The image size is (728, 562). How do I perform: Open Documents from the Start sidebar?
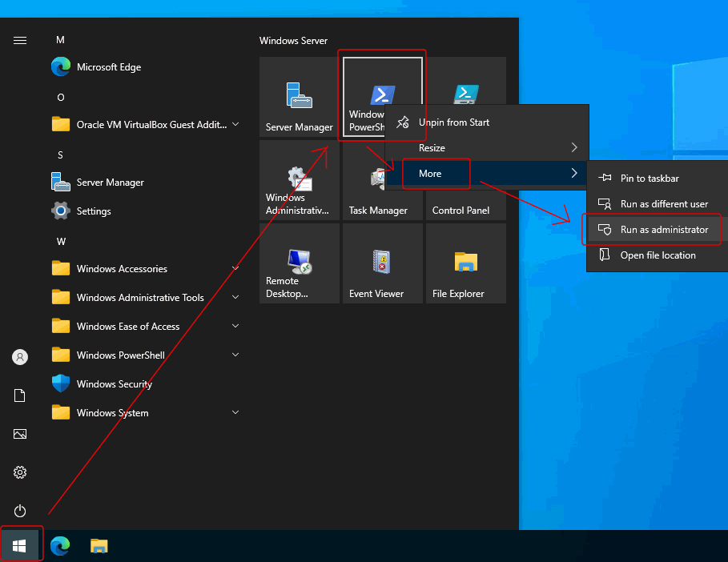20,395
